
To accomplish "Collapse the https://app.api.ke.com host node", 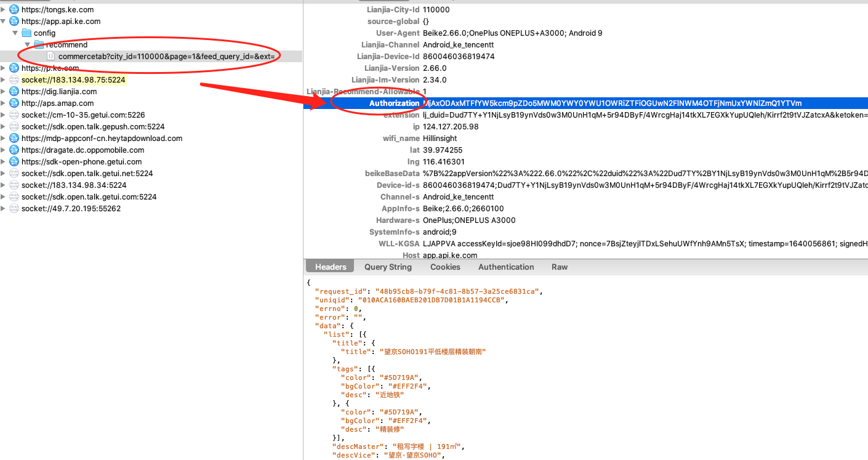I will pos(4,21).
